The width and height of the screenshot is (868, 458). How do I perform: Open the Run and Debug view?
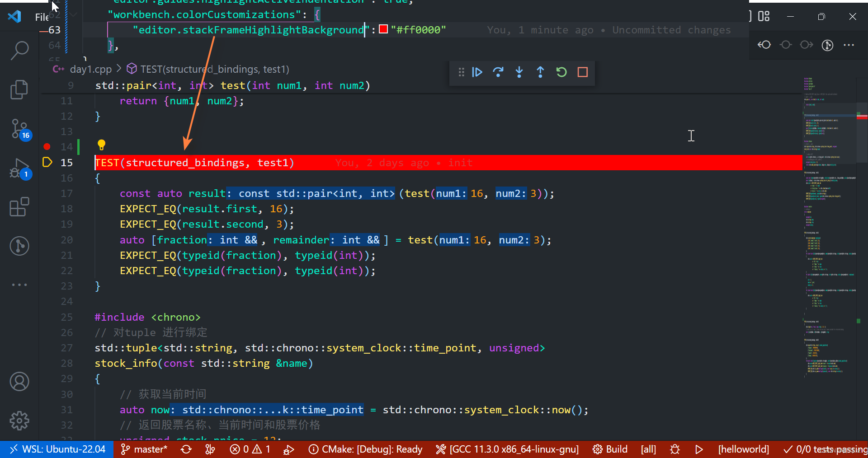pyautogui.click(x=20, y=169)
